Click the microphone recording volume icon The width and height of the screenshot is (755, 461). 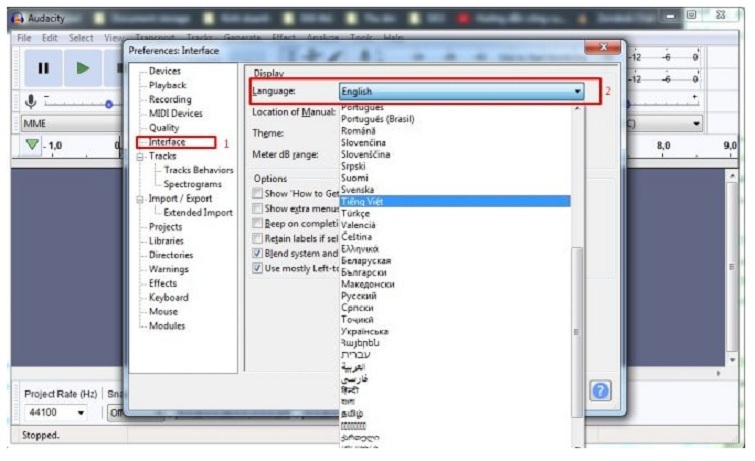(x=31, y=102)
